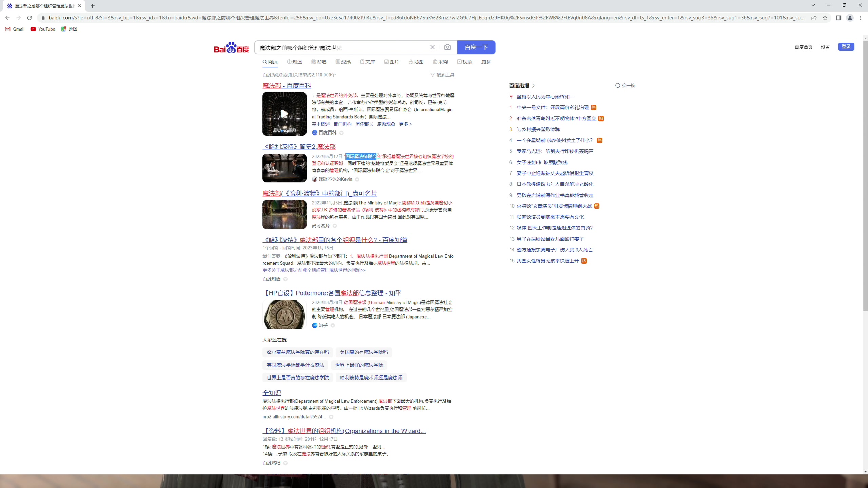This screenshot has height=488, width=868.
Task: Click the site lock icon in address bar
Action: [43, 18]
